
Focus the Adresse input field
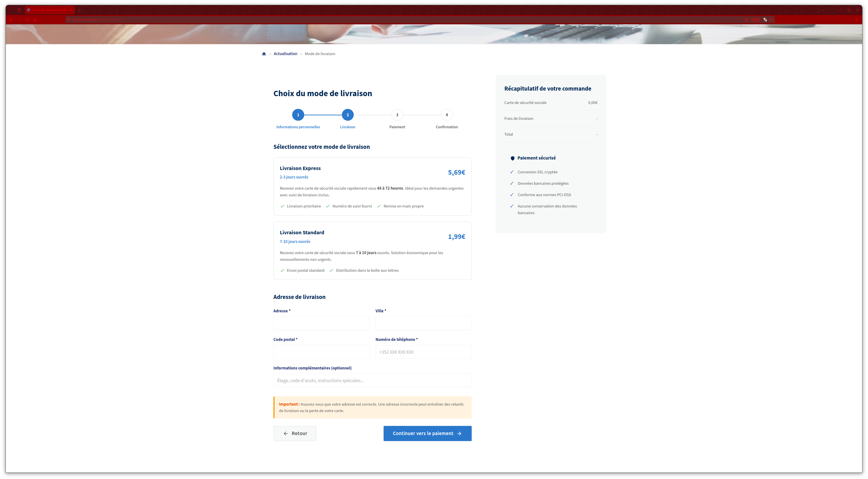pyautogui.click(x=321, y=323)
